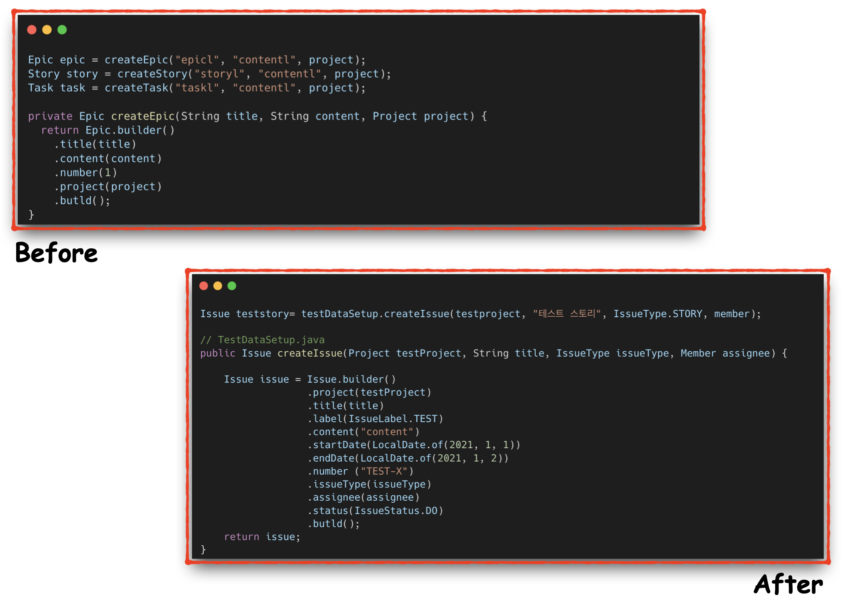
Task: Click green maximize dot in After code window
Action: [x=232, y=286]
